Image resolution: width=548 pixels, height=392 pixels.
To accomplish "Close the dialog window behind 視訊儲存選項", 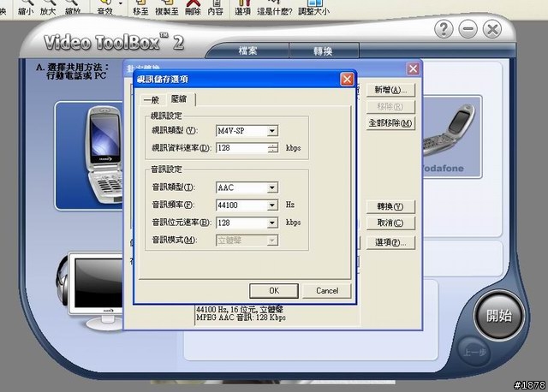I will point(413,68).
